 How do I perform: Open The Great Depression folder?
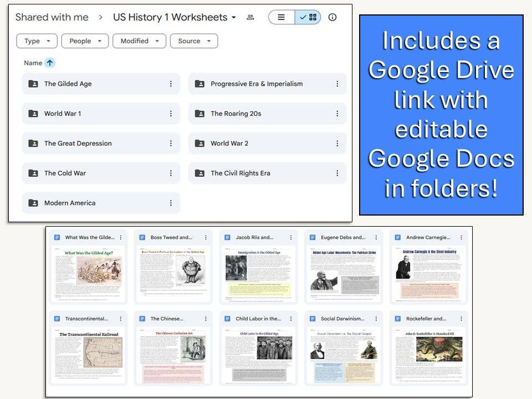[101, 144]
